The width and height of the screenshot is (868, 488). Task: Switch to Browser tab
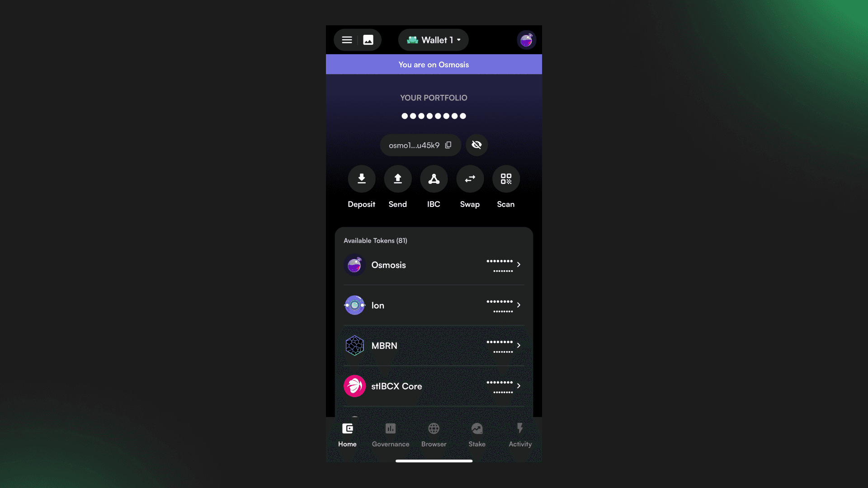point(434,434)
